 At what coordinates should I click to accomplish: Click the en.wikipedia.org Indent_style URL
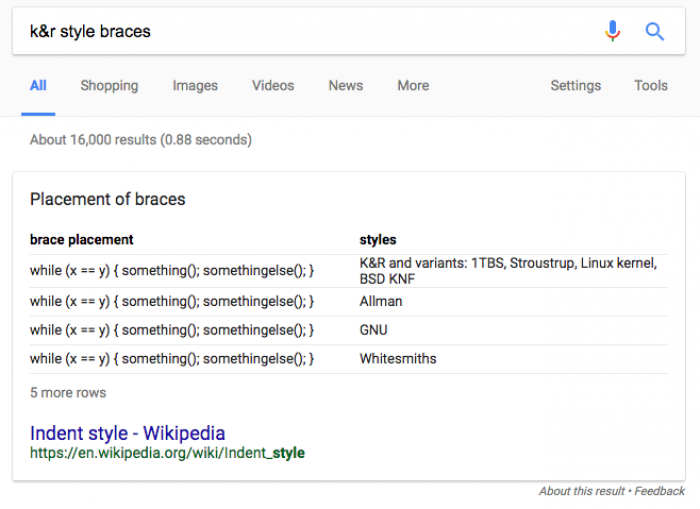167,453
